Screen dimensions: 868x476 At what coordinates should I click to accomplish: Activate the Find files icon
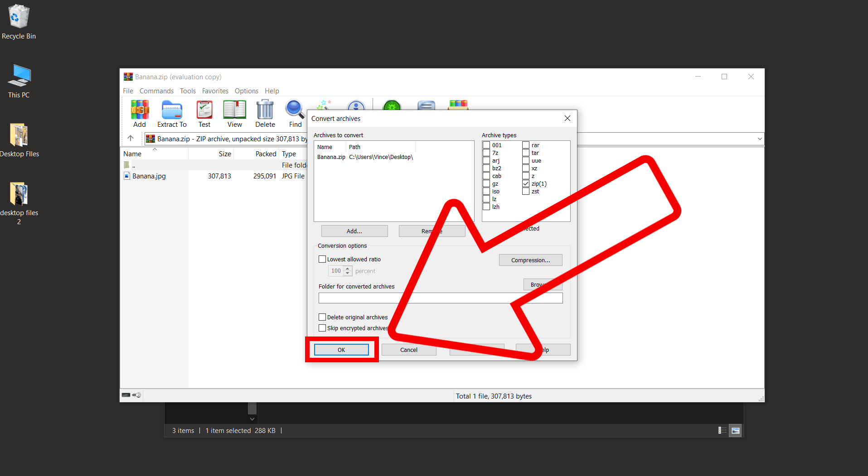(x=294, y=110)
